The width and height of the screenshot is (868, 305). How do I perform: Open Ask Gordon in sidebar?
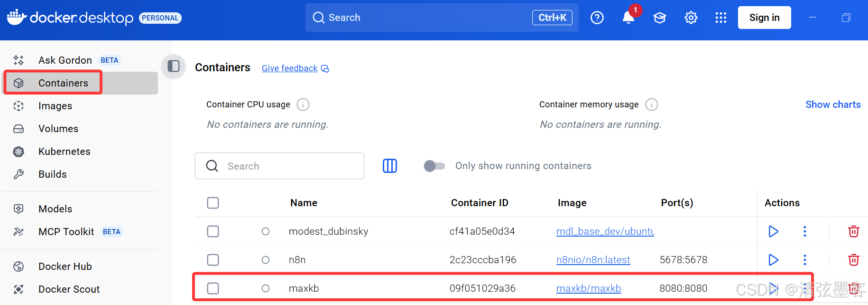(x=81, y=60)
